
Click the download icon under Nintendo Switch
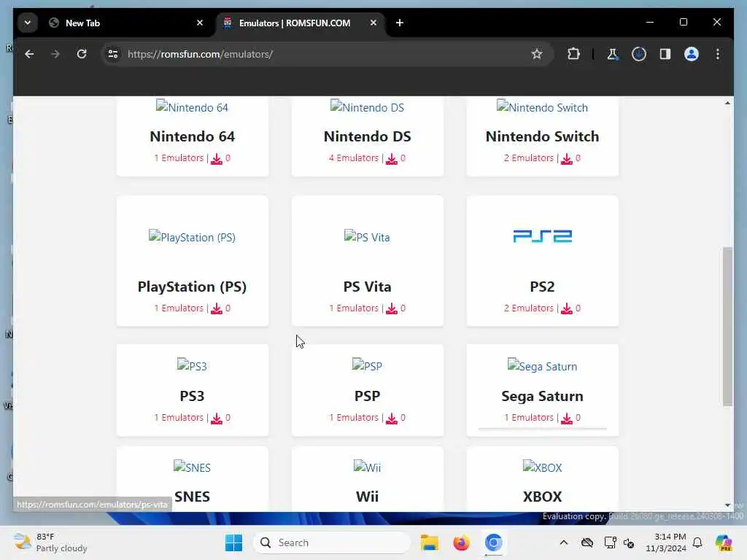point(567,158)
